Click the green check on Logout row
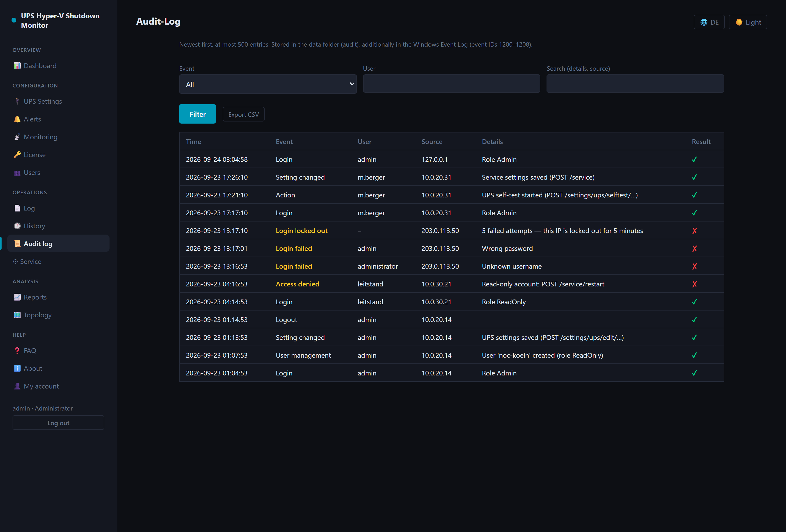This screenshot has width=786, height=532. pyautogui.click(x=694, y=320)
